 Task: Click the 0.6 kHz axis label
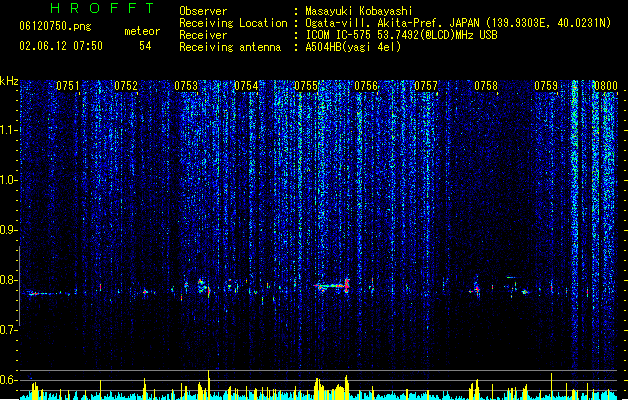(x=8, y=380)
